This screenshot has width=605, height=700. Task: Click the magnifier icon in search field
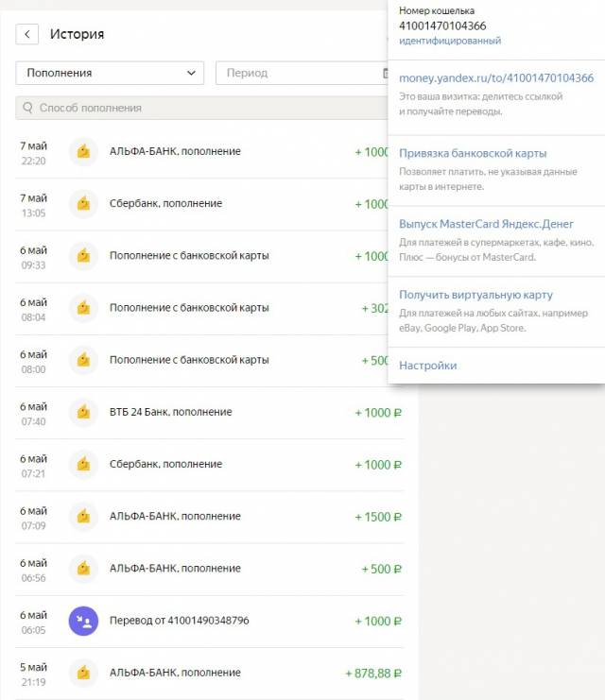pyautogui.click(x=27, y=108)
